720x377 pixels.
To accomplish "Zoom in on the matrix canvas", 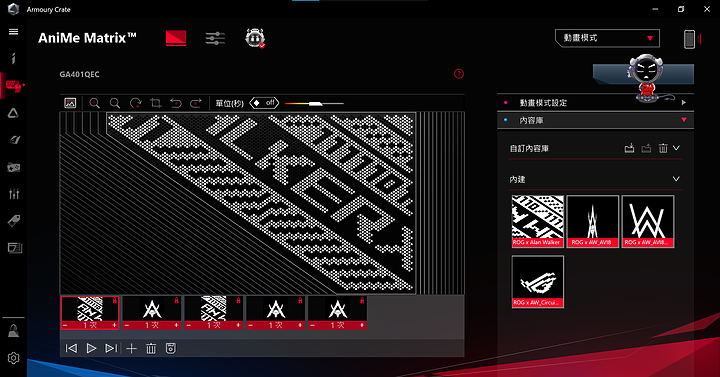I will [95, 103].
